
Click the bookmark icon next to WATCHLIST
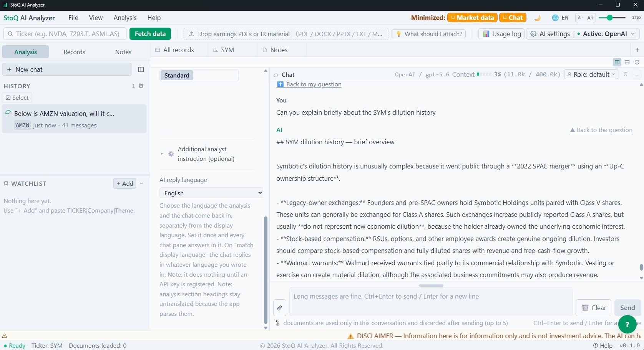6,183
